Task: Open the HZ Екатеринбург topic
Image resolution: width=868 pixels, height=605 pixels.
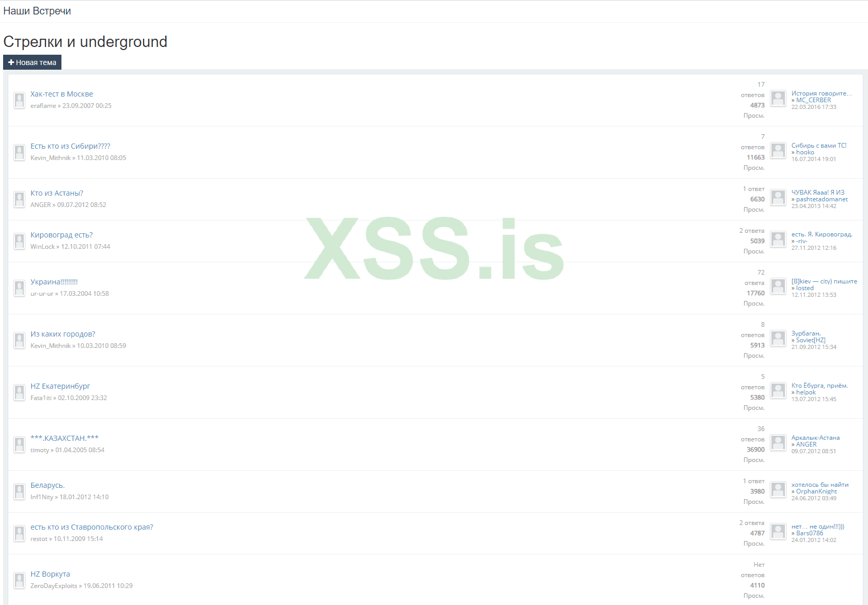Action: [60, 386]
